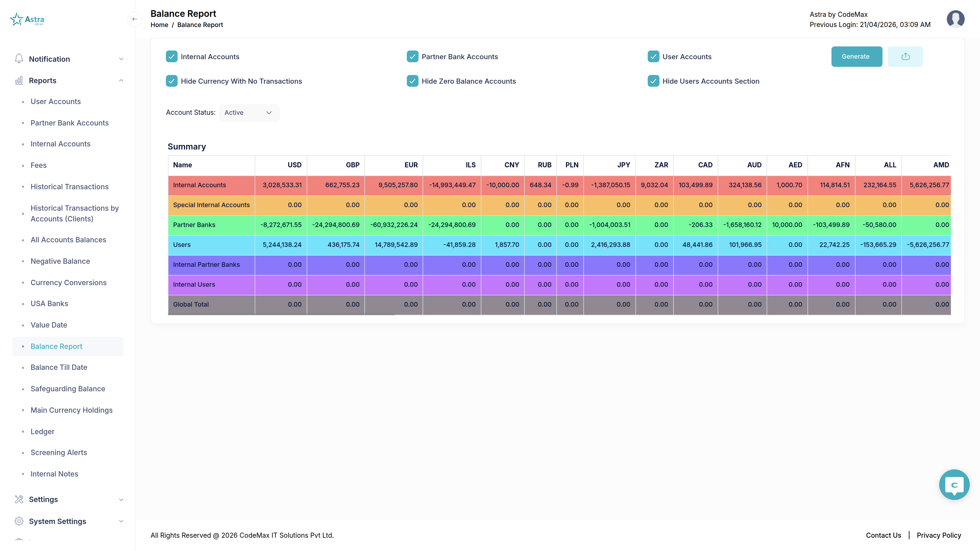Open Safeguarding Balance report
Viewport: 980px width, 551px height.
point(68,389)
